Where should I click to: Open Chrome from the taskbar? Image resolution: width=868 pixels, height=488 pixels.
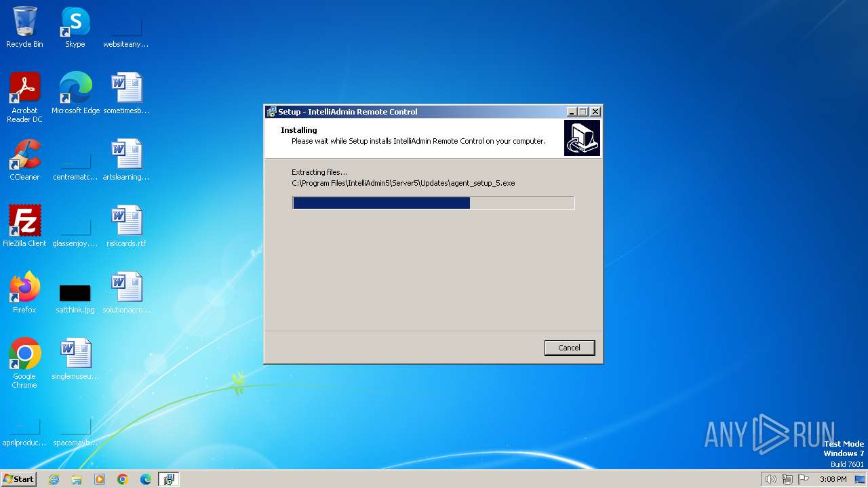[x=123, y=479]
